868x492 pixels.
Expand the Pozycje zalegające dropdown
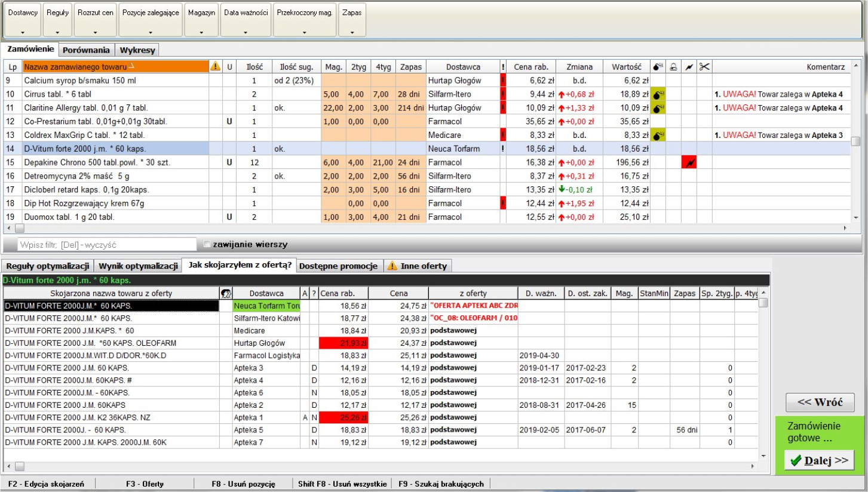(151, 20)
